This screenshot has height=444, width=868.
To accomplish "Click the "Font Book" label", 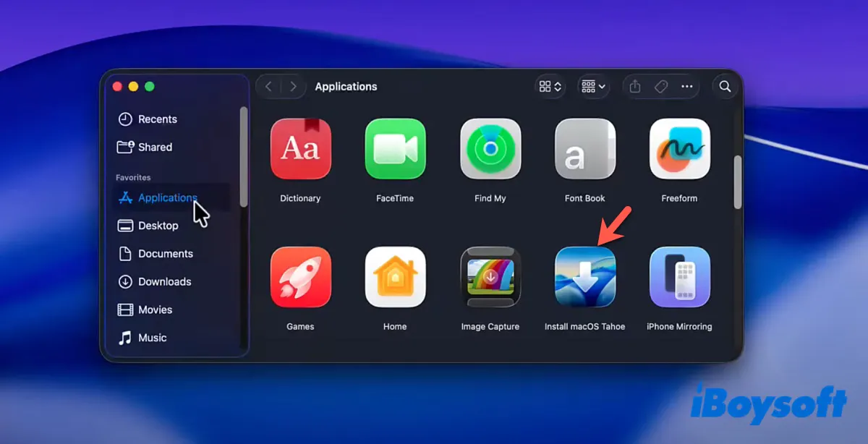I will point(585,198).
